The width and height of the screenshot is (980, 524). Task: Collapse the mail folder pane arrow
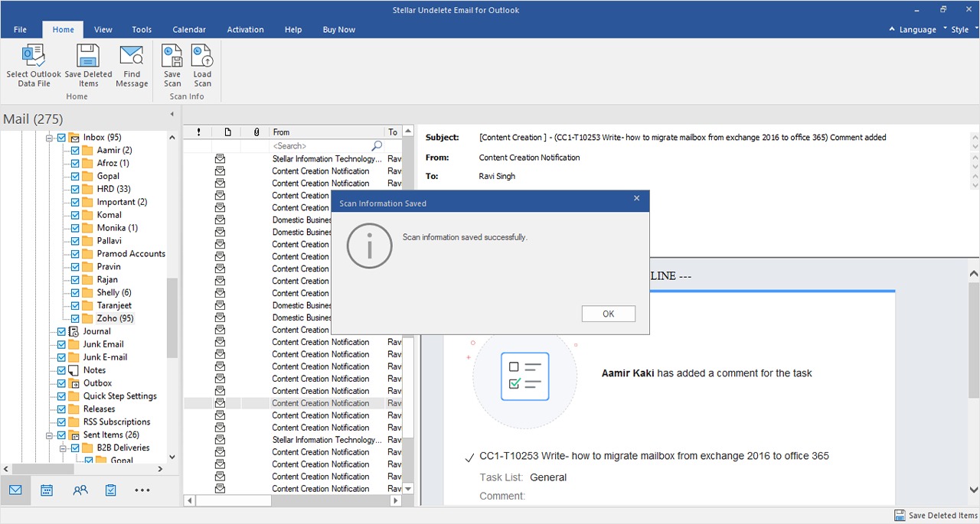(x=171, y=114)
